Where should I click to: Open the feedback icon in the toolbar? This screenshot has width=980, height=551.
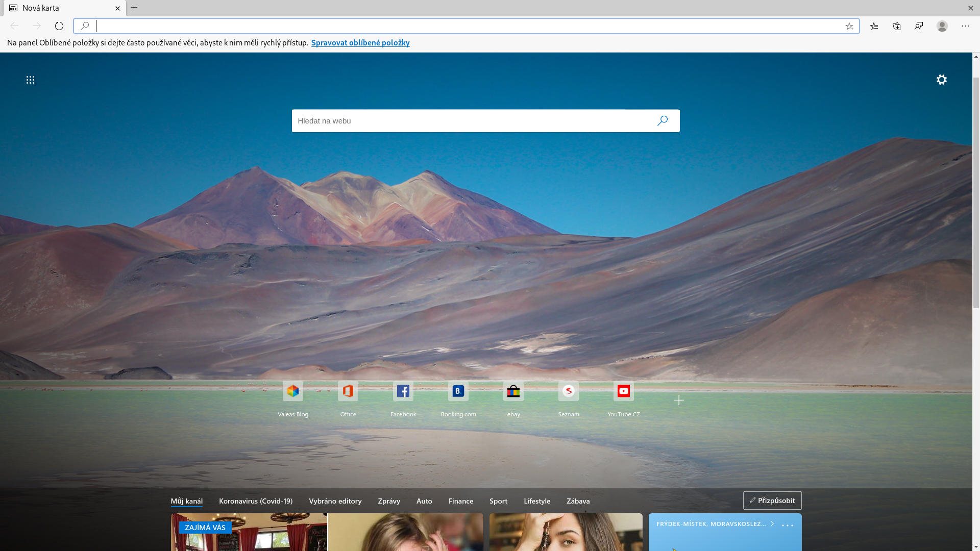pos(919,26)
